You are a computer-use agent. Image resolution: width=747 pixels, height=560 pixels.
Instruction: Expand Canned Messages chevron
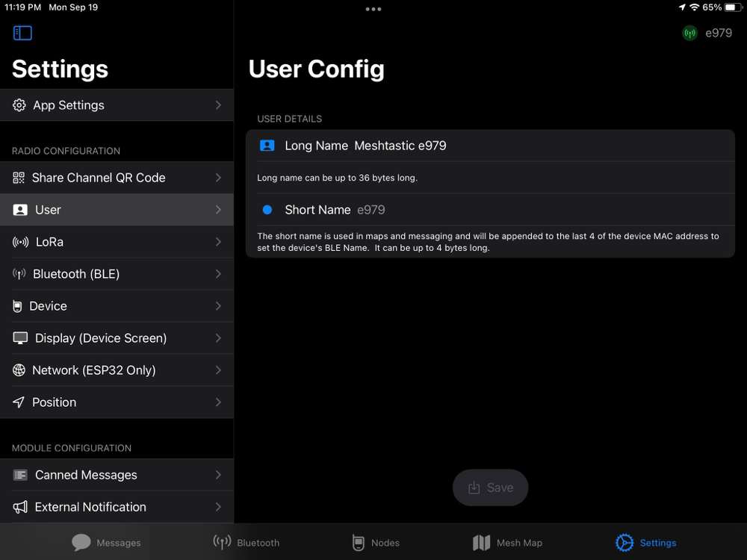click(218, 475)
